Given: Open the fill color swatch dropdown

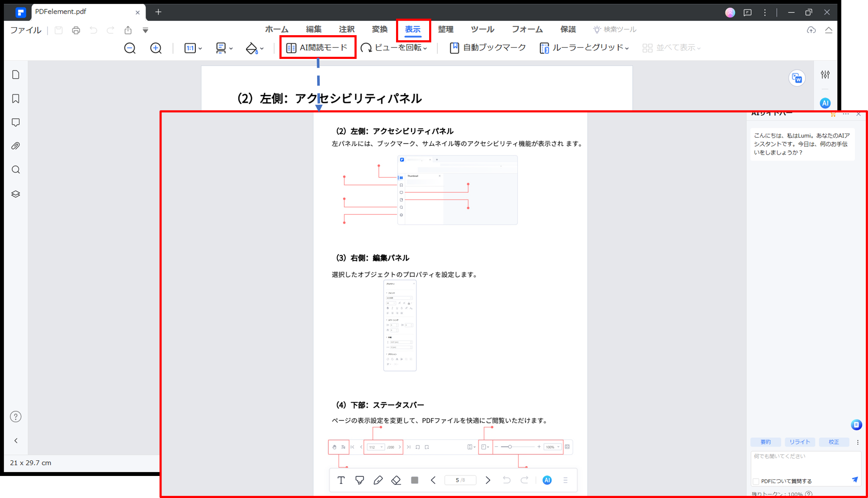Looking at the screenshot, I should click(x=254, y=48).
